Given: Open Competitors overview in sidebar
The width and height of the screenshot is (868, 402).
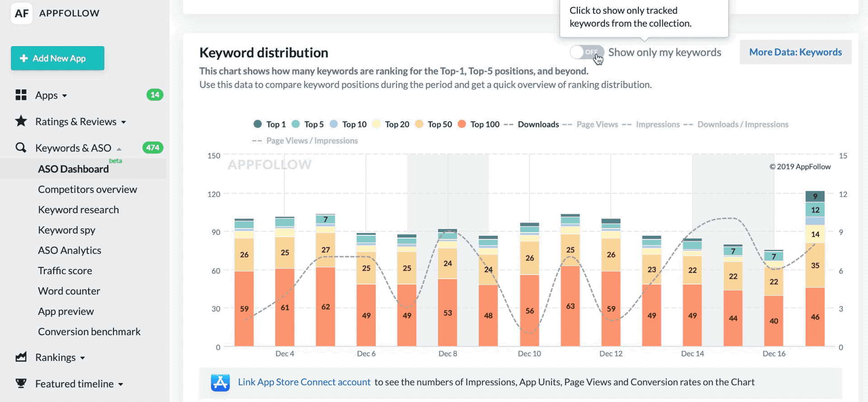Looking at the screenshot, I should tap(87, 189).
